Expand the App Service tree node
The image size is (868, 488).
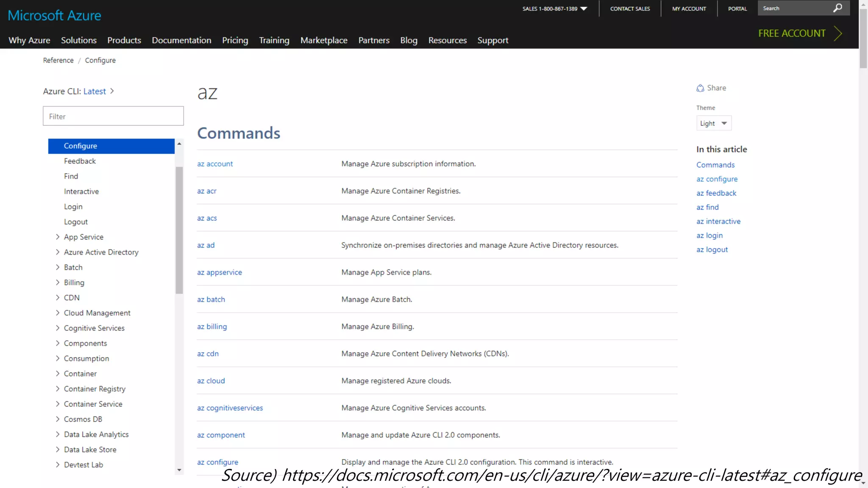(x=58, y=237)
